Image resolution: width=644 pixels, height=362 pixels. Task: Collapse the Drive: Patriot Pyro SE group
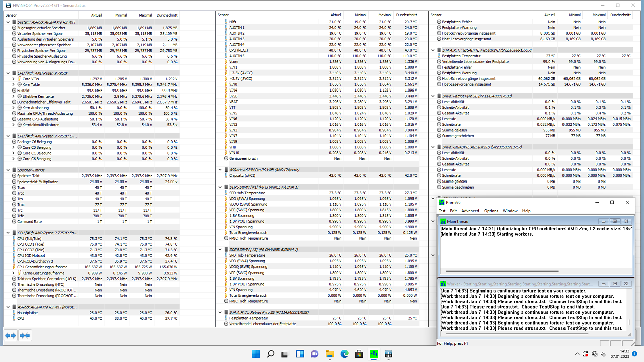[x=432, y=96]
